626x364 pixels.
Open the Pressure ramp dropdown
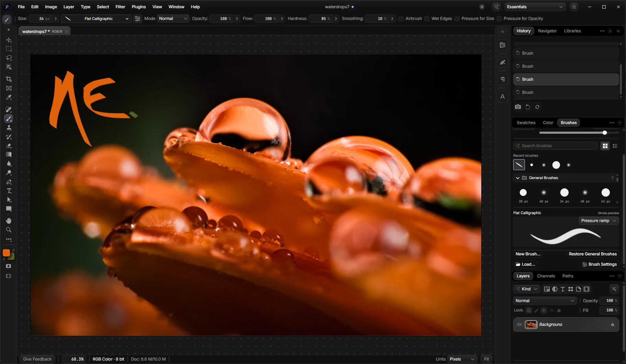(x=599, y=221)
